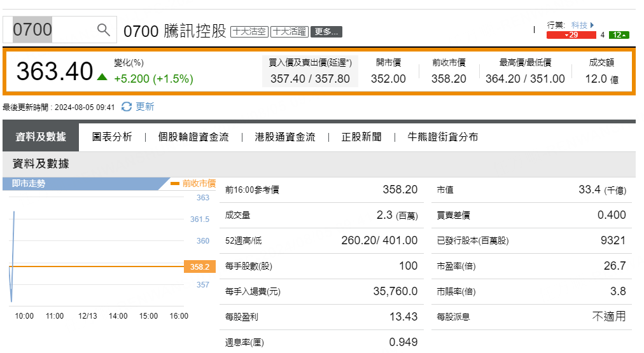Screen dimensions: 644x353
Task: Click the bid/ask 357.40 / 357.80 value
Action: tap(310, 79)
